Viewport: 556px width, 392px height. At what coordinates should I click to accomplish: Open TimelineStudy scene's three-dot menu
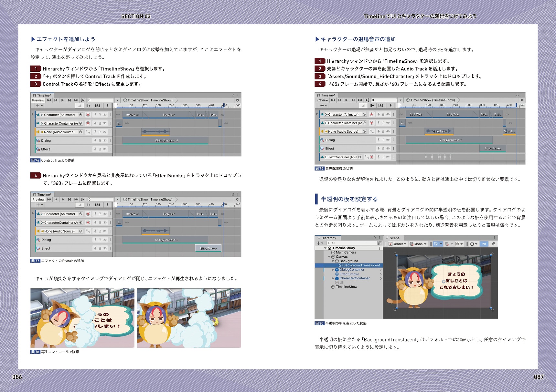[x=380, y=248]
